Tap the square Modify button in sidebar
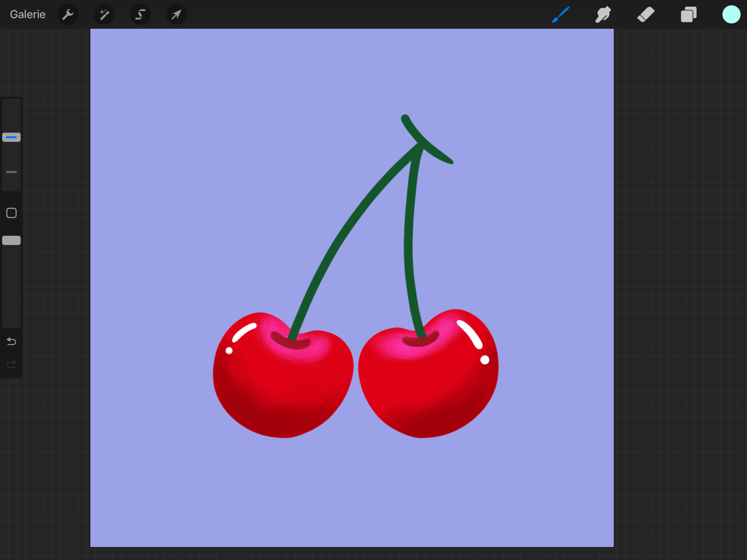This screenshot has height=560, width=747. (x=11, y=213)
